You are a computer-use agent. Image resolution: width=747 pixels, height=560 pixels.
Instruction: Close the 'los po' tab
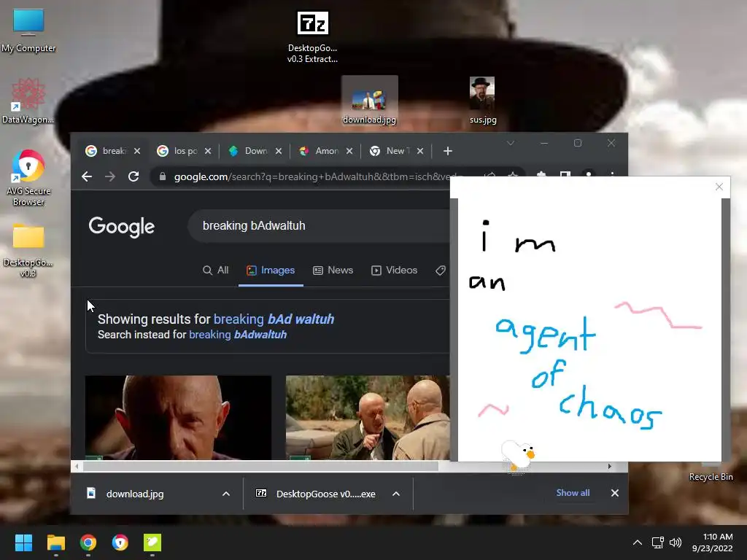(x=208, y=151)
